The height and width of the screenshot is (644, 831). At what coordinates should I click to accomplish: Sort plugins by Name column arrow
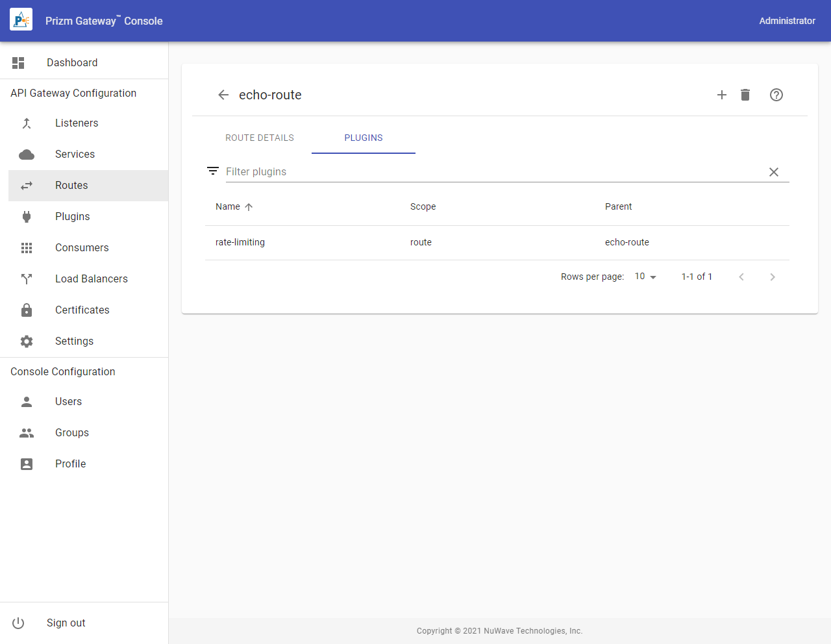tap(249, 207)
